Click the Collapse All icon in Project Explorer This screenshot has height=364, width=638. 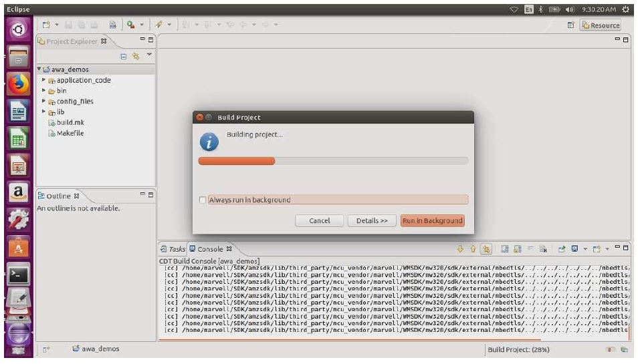[x=124, y=57]
